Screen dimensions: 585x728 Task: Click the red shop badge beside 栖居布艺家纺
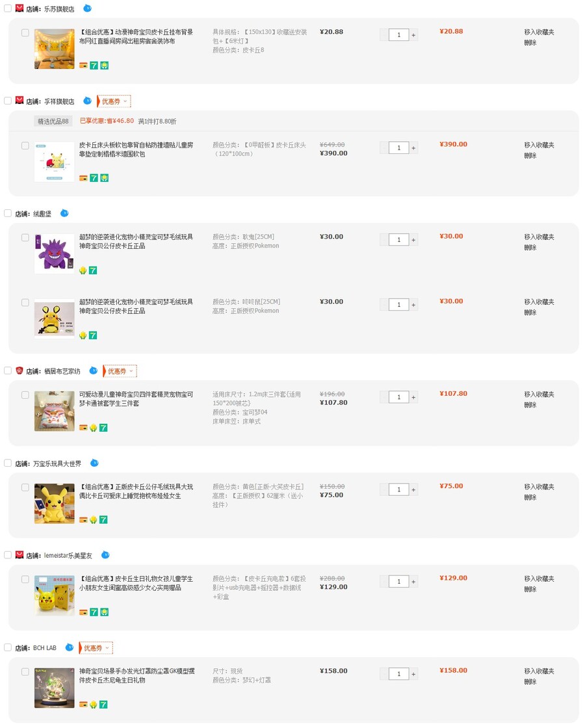click(x=19, y=370)
